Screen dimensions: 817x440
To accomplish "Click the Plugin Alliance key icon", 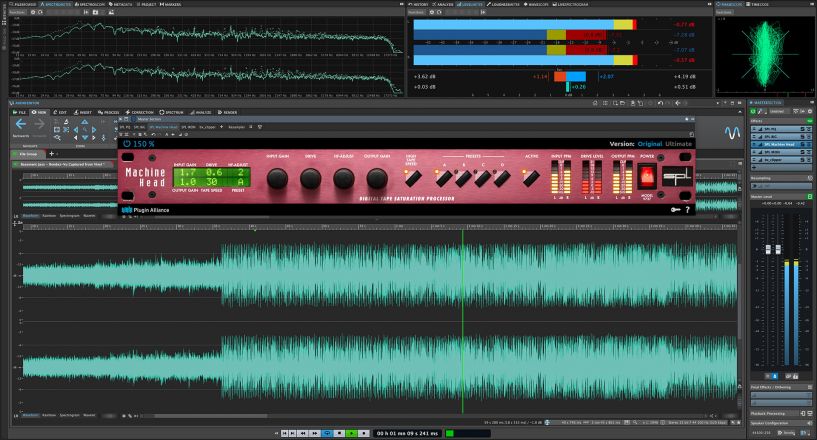I will click(675, 210).
